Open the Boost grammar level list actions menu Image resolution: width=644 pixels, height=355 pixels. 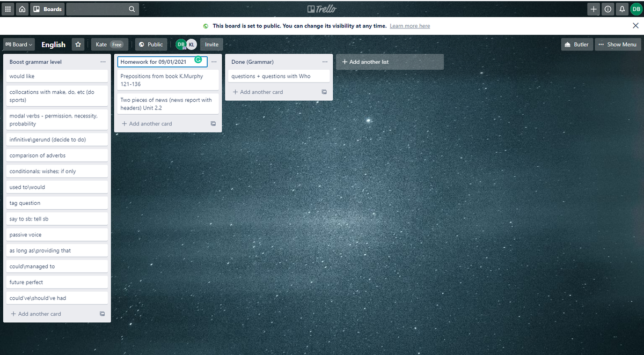tap(103, 62)
